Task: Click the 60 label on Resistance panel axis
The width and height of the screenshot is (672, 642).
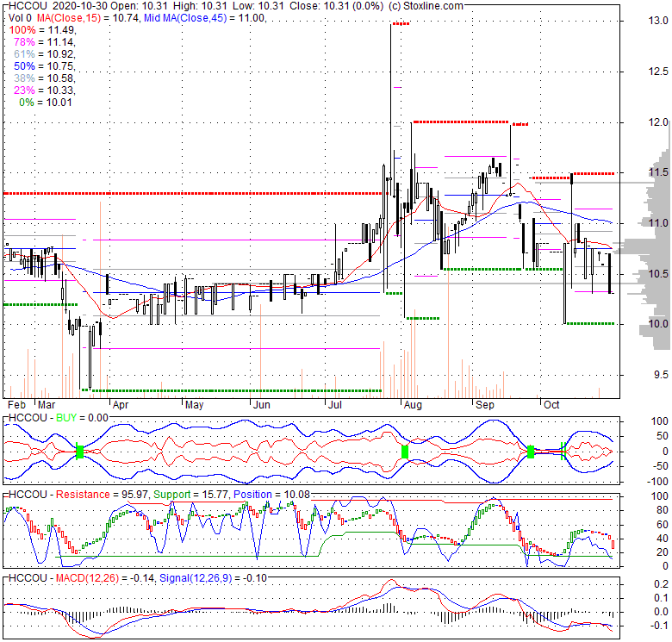Action: 663,525
